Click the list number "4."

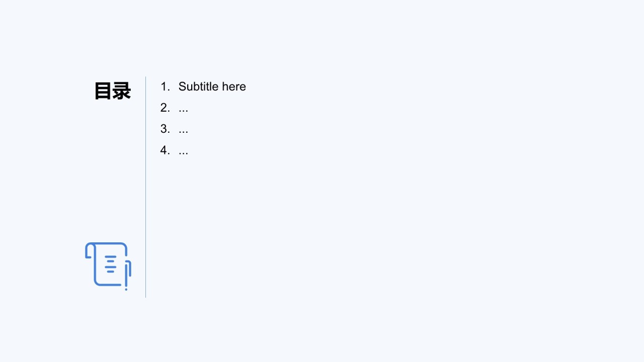pos(165,150)
